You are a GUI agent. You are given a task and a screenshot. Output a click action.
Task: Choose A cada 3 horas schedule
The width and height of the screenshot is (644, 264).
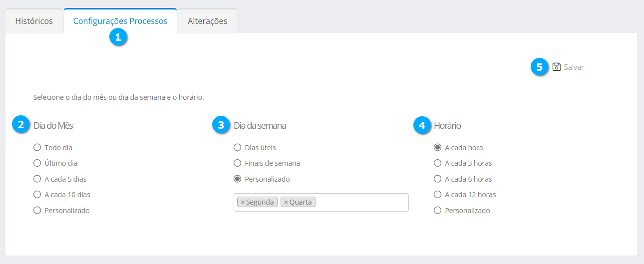click(438, 163)
